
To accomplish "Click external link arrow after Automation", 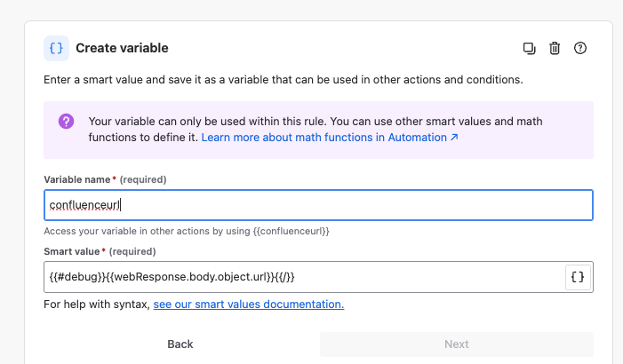I will tap(454, 138).
